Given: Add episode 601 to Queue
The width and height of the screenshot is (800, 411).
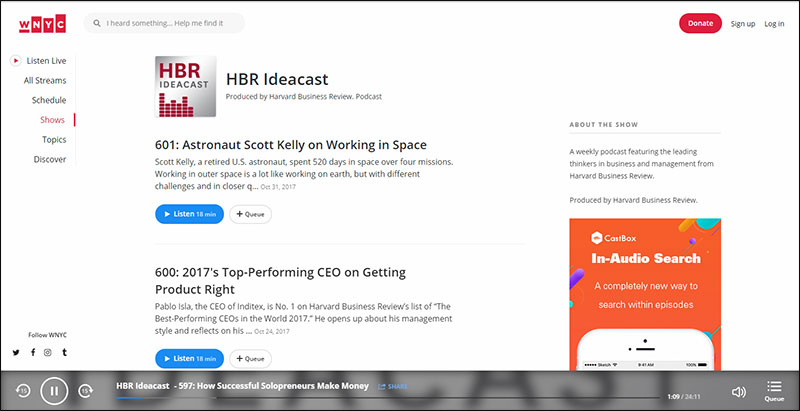Looking at the screenshot, I should pyautogui.click(x=250, y=214).
